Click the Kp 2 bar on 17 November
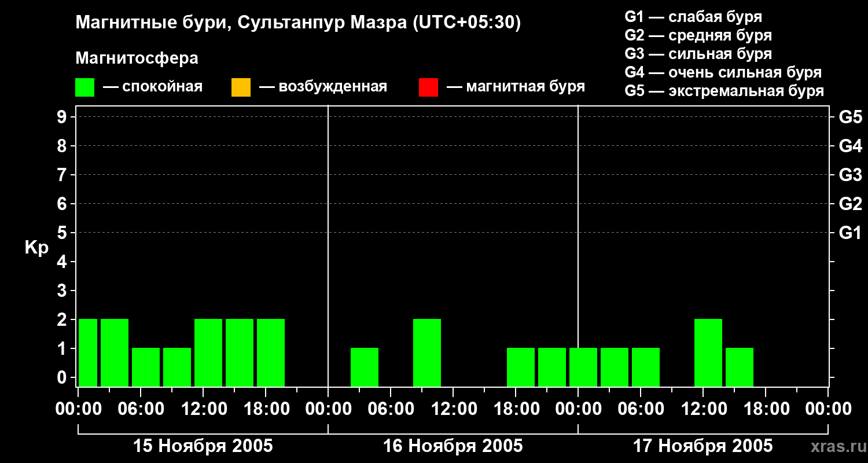 click(x=708, y=352)
